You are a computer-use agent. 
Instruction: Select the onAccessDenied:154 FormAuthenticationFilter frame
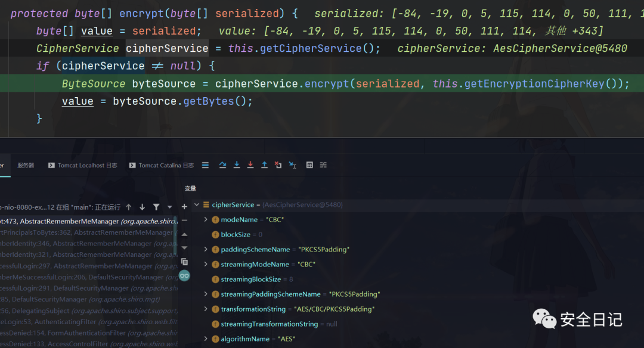(x=88, y=333)
